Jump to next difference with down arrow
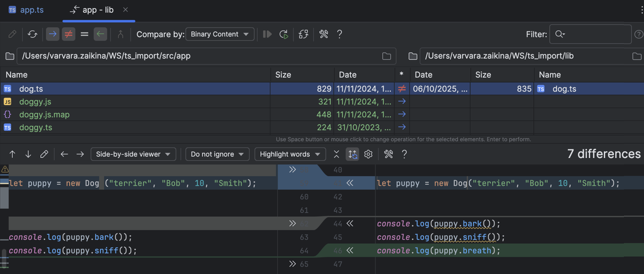Screen dimensions: 644x274 click(x=28, y=154)
